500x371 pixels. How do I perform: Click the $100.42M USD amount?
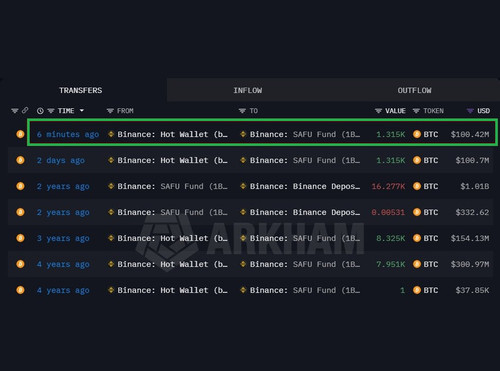pos(470,134)
